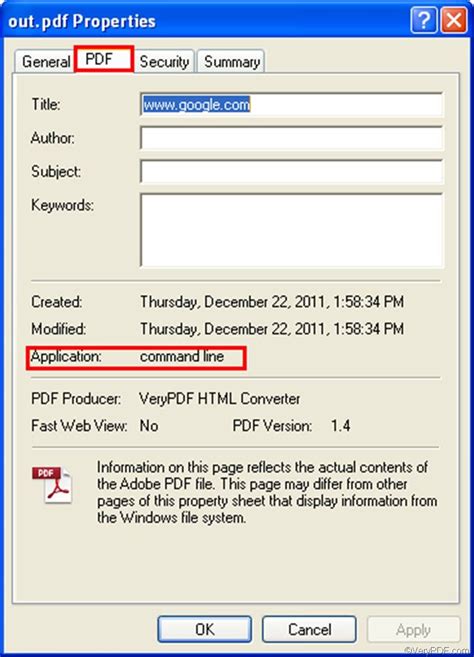Screen dimensions: 474x657
Task: Focus the Author input field
Action: 291,138
